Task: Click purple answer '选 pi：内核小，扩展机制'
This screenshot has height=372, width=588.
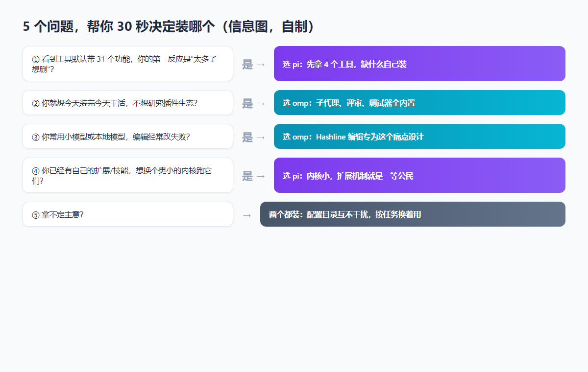Action: pyautogui.click(x=419, y=175)
